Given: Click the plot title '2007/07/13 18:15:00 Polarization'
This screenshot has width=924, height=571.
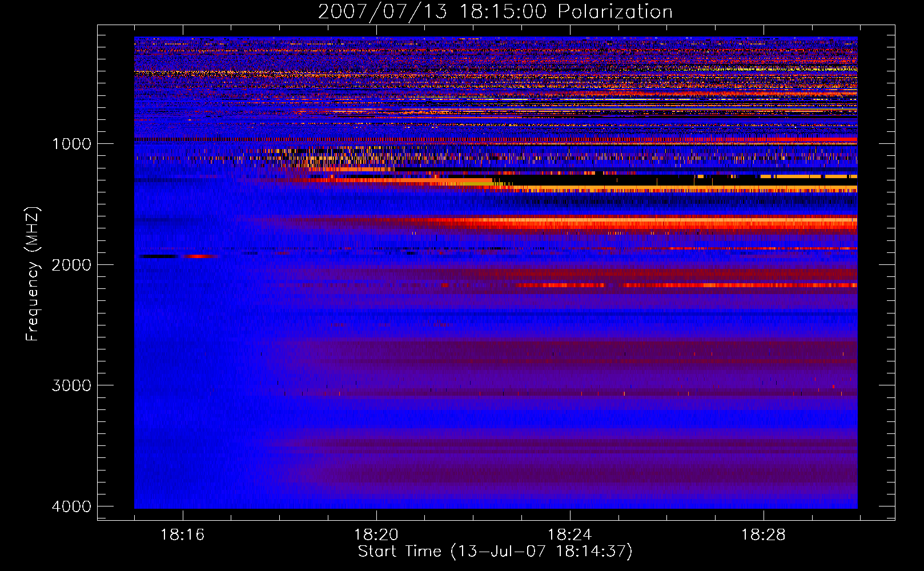Looking at the screenshot, I should (x=495, y=11).
